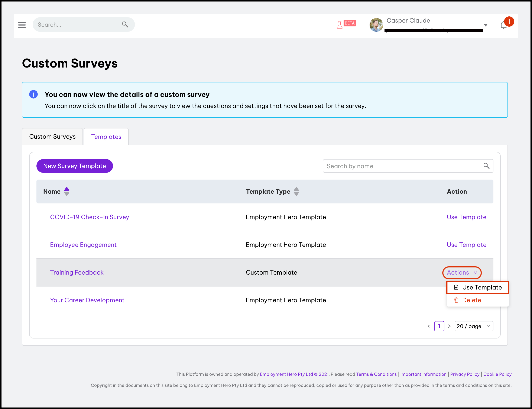The height and width of the screenshot is (409, 532).
Task: Expand the user account dropdown arrow
Action: [486, 25]
